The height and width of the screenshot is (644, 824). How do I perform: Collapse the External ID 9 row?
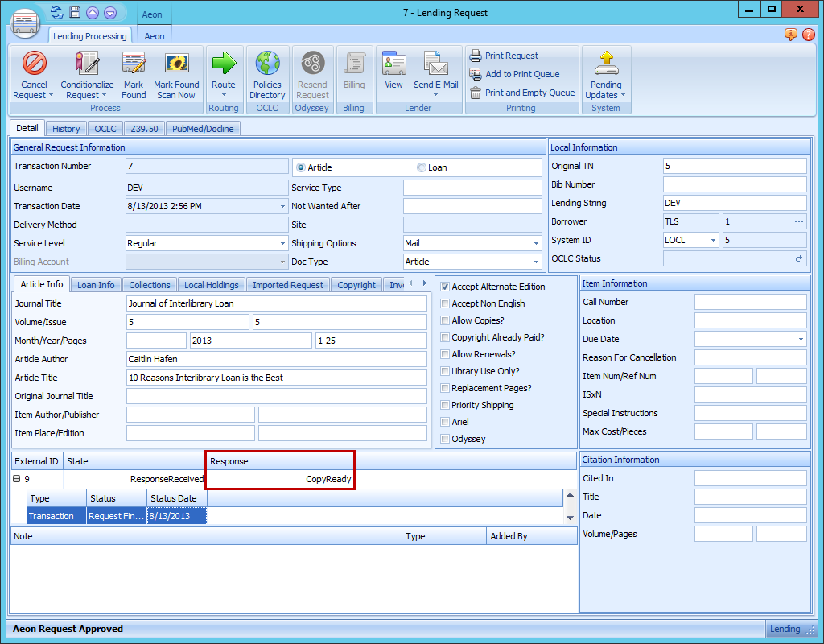click(x=17, y=479)
